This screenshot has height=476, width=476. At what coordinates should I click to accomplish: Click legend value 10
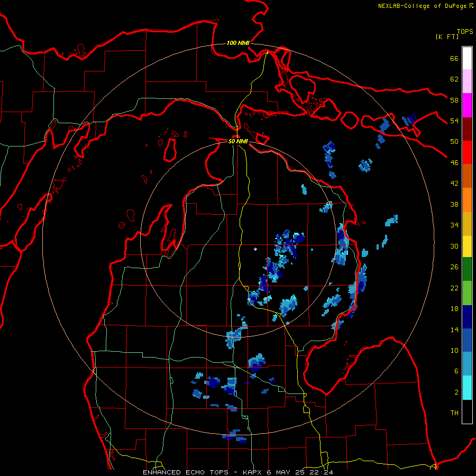454,351
